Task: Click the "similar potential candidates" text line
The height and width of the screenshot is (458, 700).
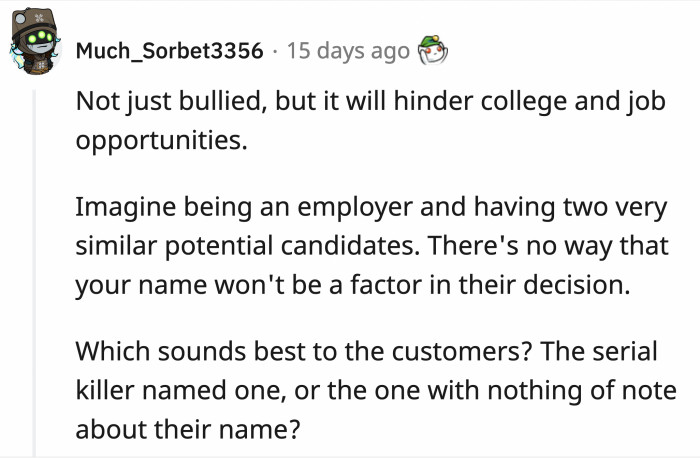Action: pyautogui.click(x=370, y=245)
